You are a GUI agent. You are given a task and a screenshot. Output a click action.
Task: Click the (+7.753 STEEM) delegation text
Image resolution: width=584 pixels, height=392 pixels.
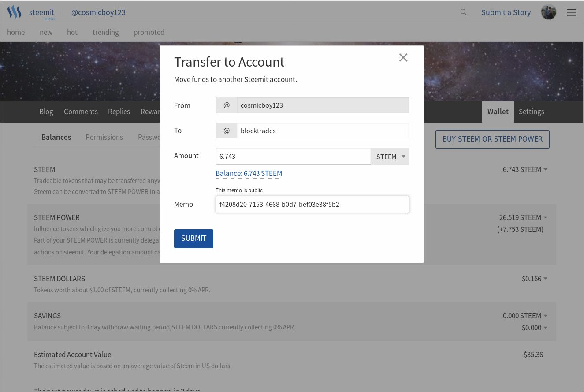point(520,229)
